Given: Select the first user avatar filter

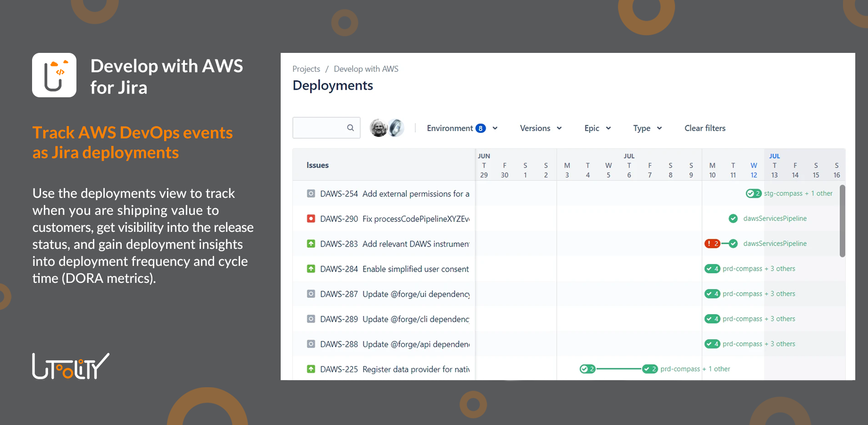Looking at the screenshot, I should coord(378,128).
